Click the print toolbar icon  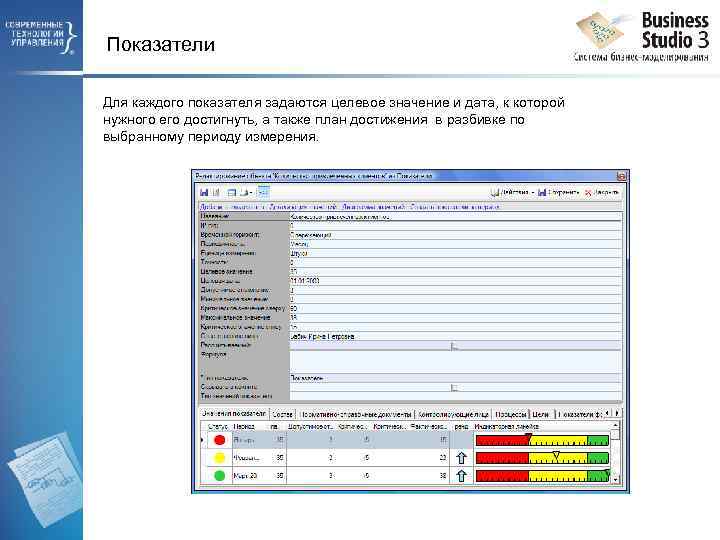coord(244,192)
